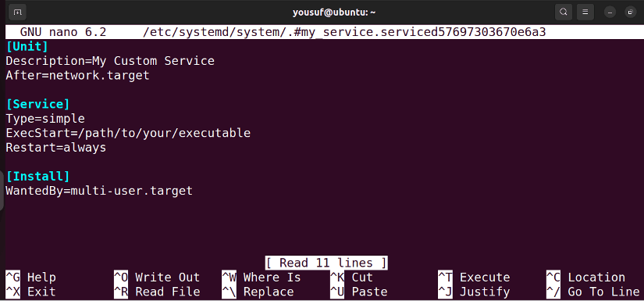
Task: Click the ^G Help shortcut
Action: (30, 278)
